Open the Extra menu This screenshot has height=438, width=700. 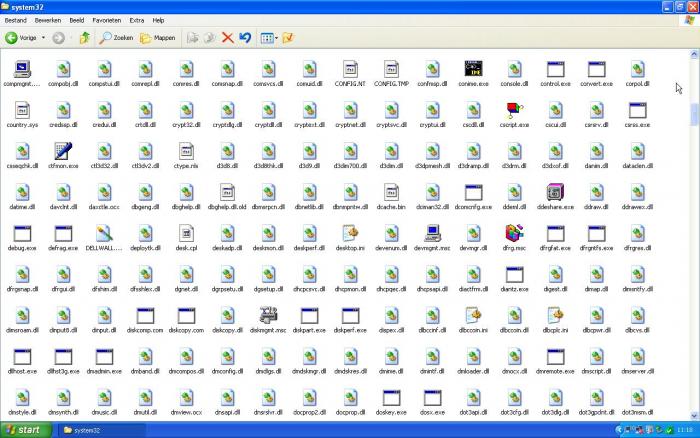pyautogui.click(x=137, y=20)
